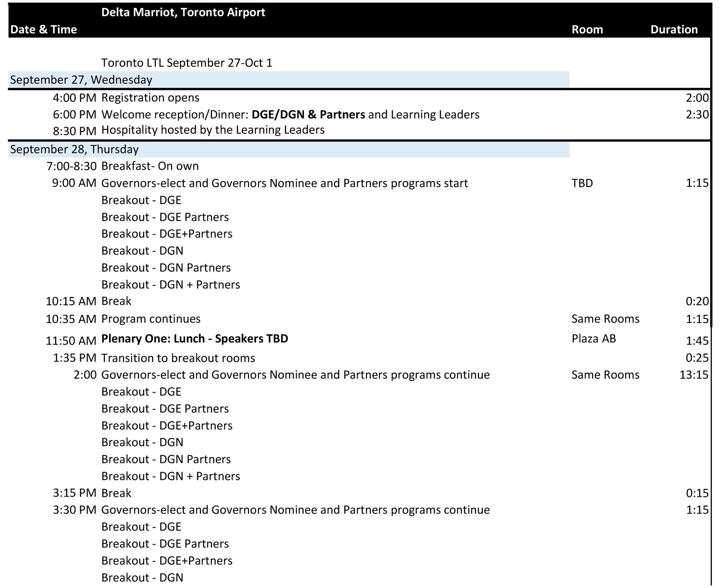The width and height of the screenshot is (722, 588).
Task: Click the 'Duration' column header
Action: click(674, 30)
